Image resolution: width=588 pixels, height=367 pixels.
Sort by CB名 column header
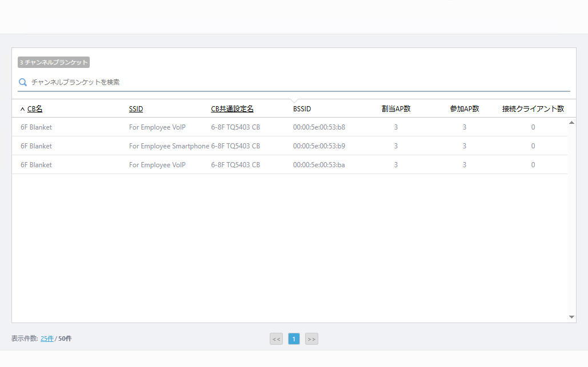point(35,108)
